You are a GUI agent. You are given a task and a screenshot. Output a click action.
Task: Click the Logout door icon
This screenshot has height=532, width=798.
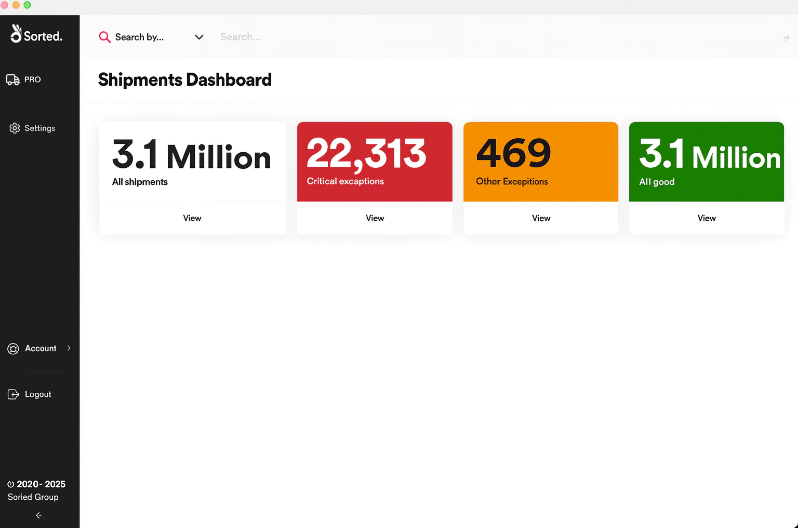14,394
